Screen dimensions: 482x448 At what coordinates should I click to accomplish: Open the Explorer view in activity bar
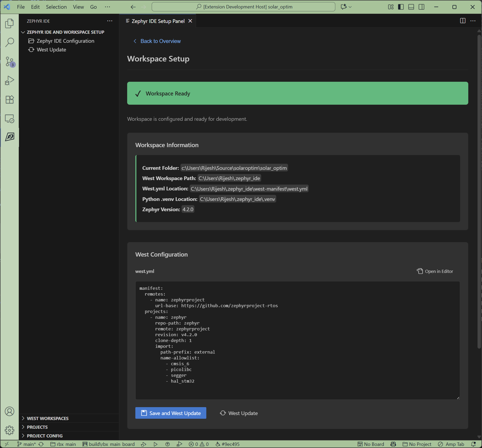click(9, 23)
